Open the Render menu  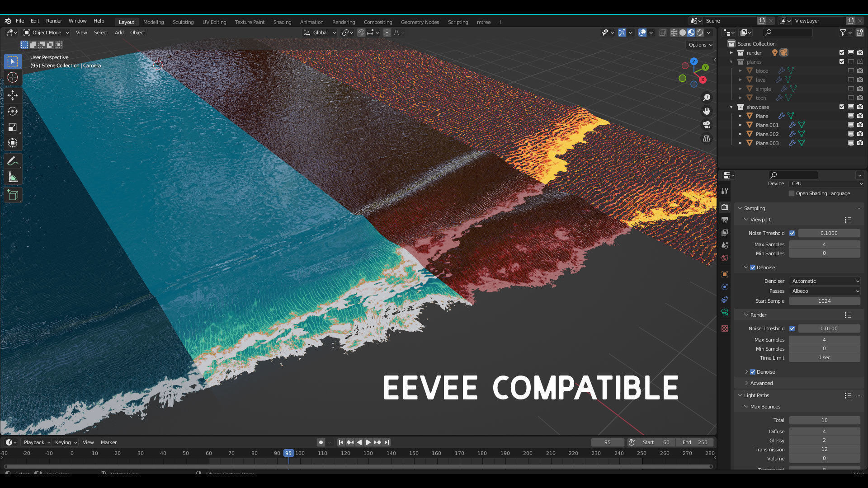[x=54, y=21]
